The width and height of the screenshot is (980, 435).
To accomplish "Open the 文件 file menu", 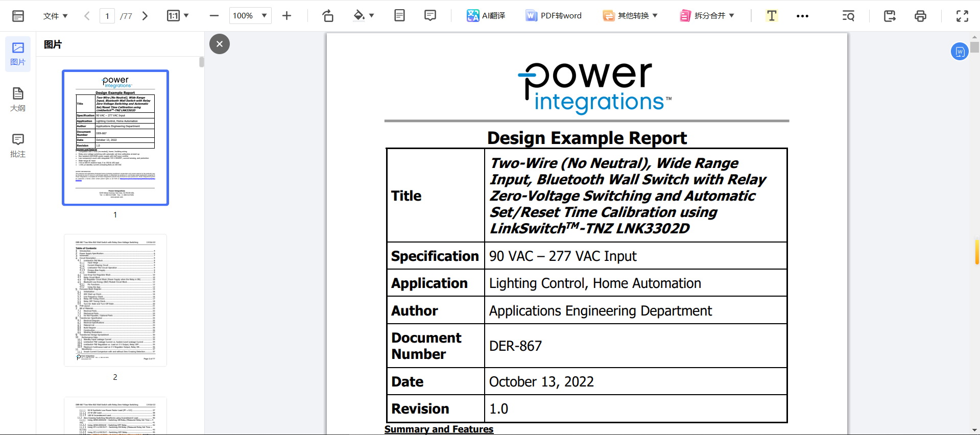I will pyautogui.click(x=55, y=16).
